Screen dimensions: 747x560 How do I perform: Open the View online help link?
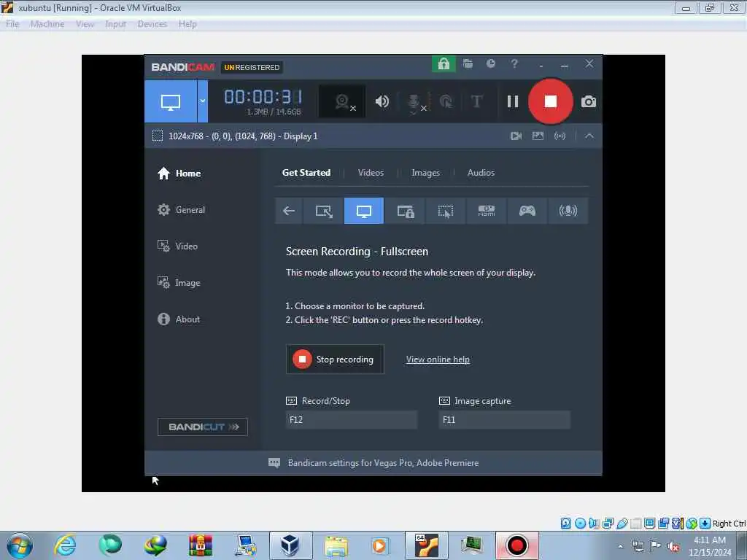pyautogui.click(x=438, y=359)
